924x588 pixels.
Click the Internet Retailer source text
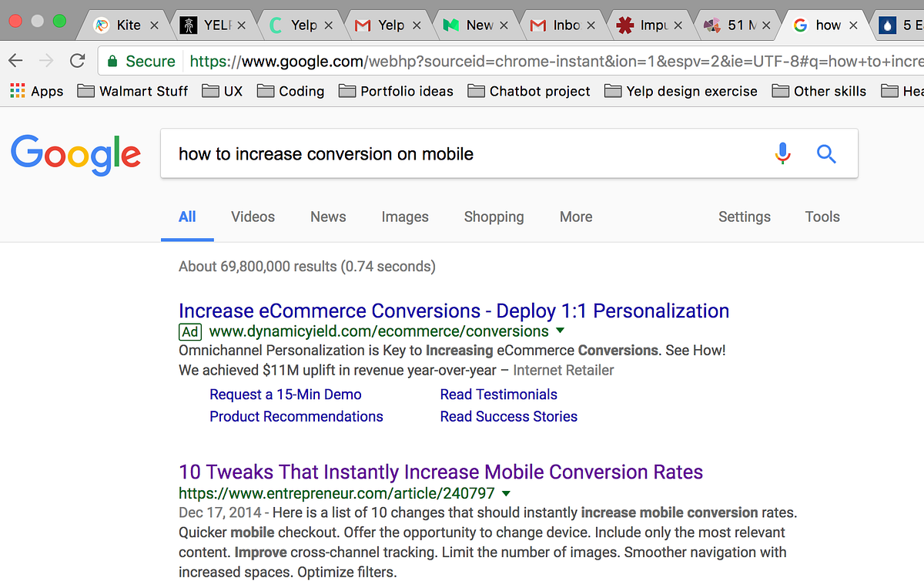(564, 371)
